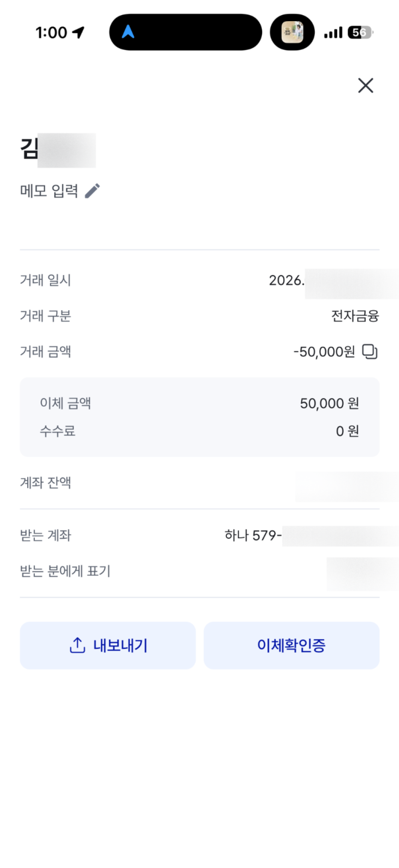
Task: Copy the transaction amount with copy icon
Action: point(369,351)
